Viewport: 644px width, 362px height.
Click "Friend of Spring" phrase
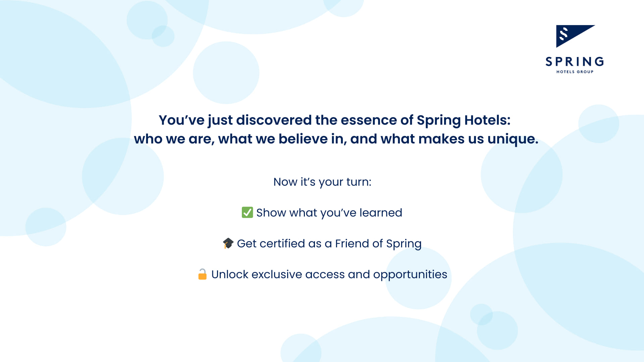pos(378,243)
